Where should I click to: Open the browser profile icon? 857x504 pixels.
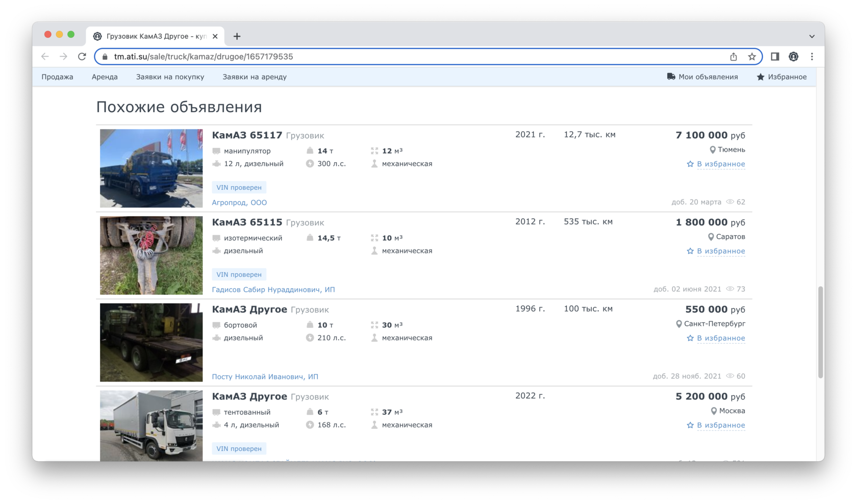[793, 57]
